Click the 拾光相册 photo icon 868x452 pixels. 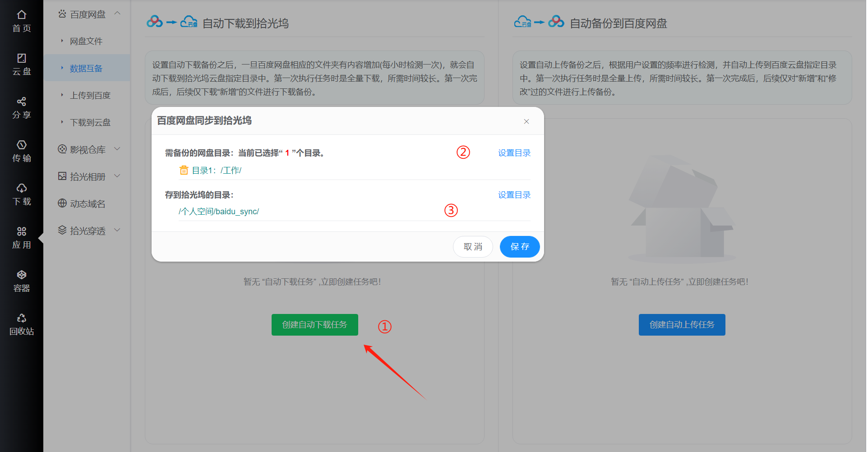(x=62, y=176)
